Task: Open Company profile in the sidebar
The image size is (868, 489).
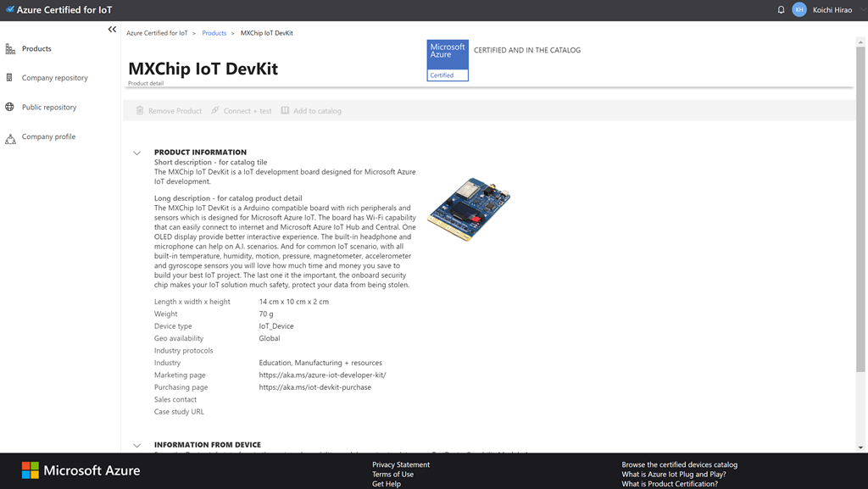Action: coord(48,136)
